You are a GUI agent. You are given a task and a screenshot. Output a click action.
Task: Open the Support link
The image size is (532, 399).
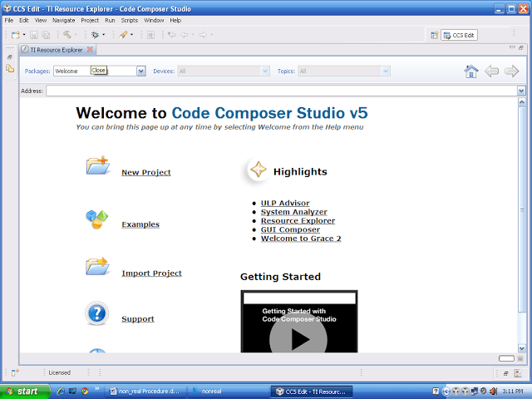(x=138, y=319)
